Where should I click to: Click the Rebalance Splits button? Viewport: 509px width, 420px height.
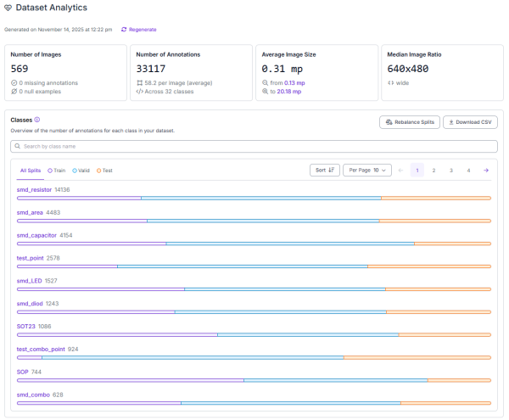click(x=409, y=122)
